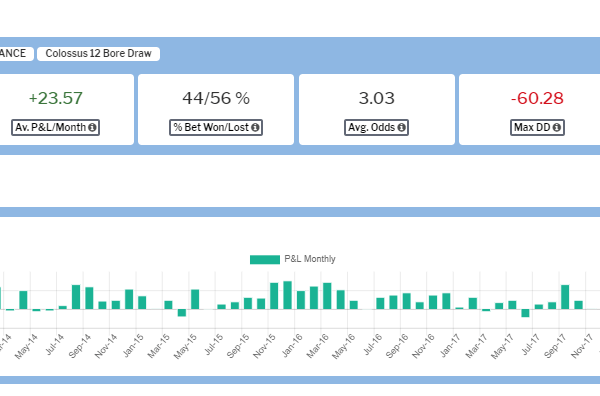Click the Jan-17 axis label
The height and width of the screenshot is (396, 600).
[x=450, y=345]
